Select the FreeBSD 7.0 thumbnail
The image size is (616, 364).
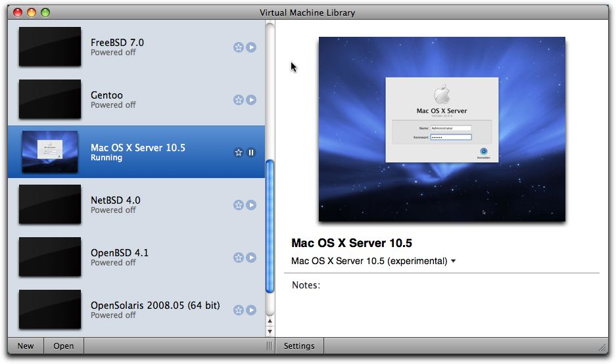click(50, 47)
